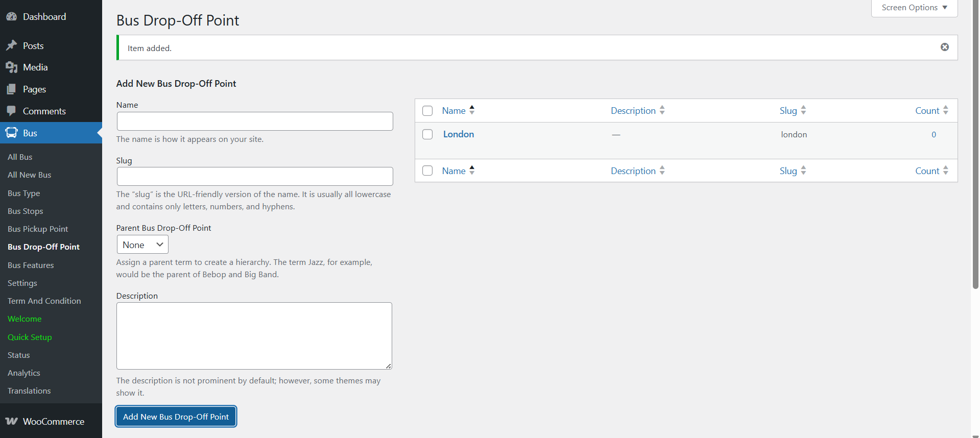Viewport: 980px width, 438px height.
Task: Open the Parent Bus Drop-Off Point dropdown
Action: pos(142,245)
